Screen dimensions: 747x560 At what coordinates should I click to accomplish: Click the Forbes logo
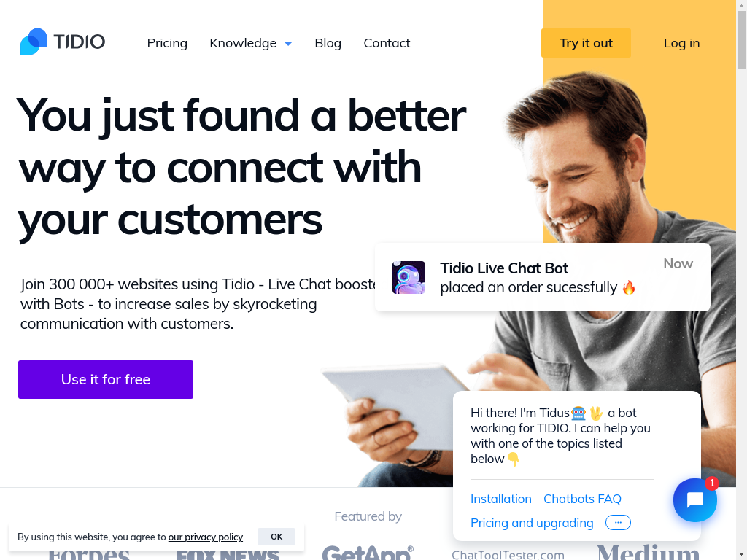click(88, 555)
